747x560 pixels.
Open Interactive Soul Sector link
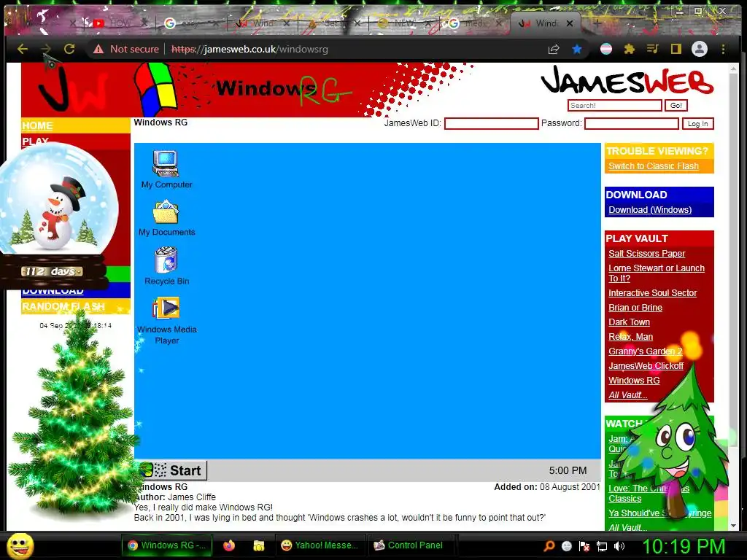tap(652, 293)
